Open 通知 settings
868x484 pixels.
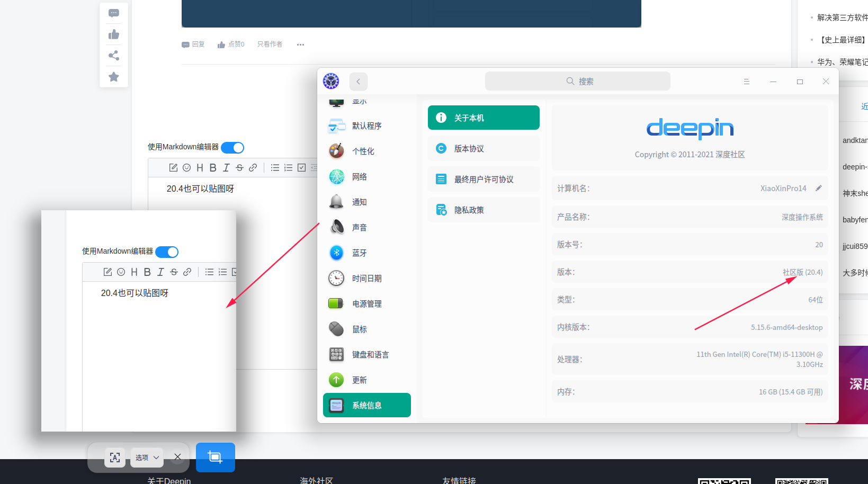point(367,202)
